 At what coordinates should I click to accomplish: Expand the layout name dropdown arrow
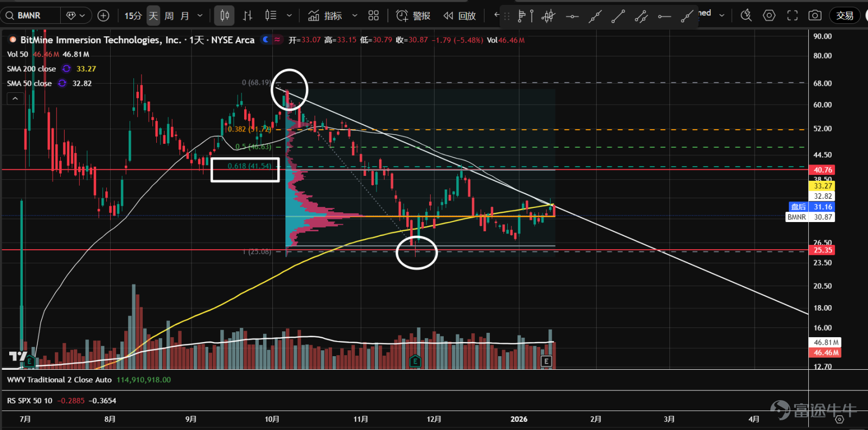(x=722, y=15)
